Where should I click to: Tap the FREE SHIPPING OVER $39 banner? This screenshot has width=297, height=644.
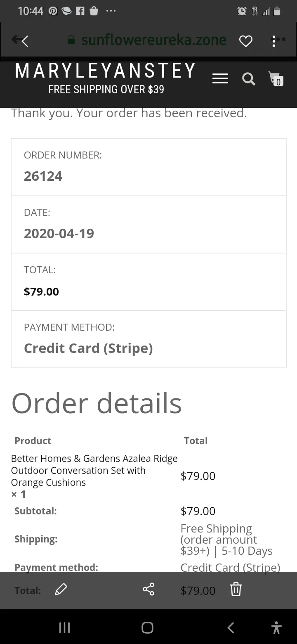coord(106,89)
